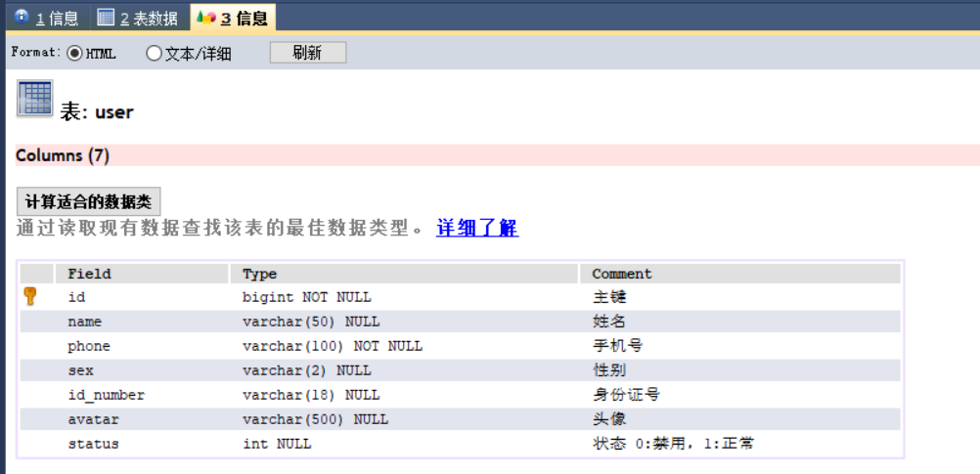
Task: Open the 详细了解 link
Action: point(477,228)
